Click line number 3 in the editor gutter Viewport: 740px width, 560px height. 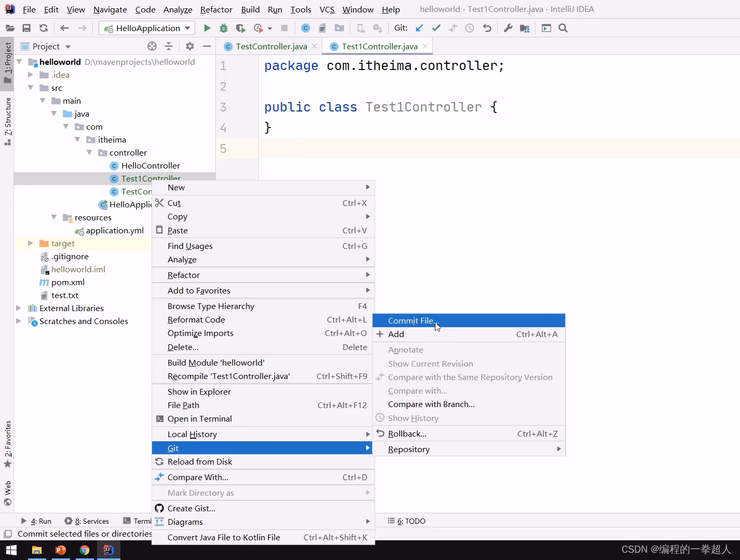click(223, 107)
